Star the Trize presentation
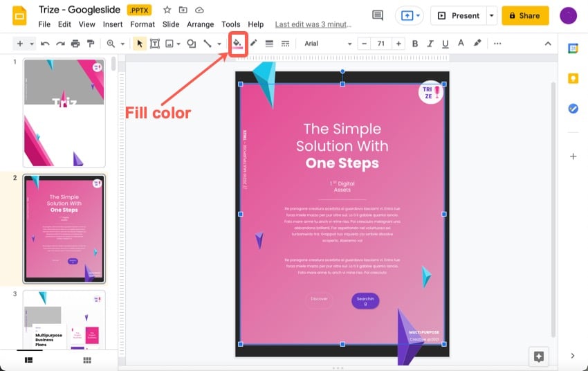This screenshot has height=371, width=588. click(x=167, y=10)
